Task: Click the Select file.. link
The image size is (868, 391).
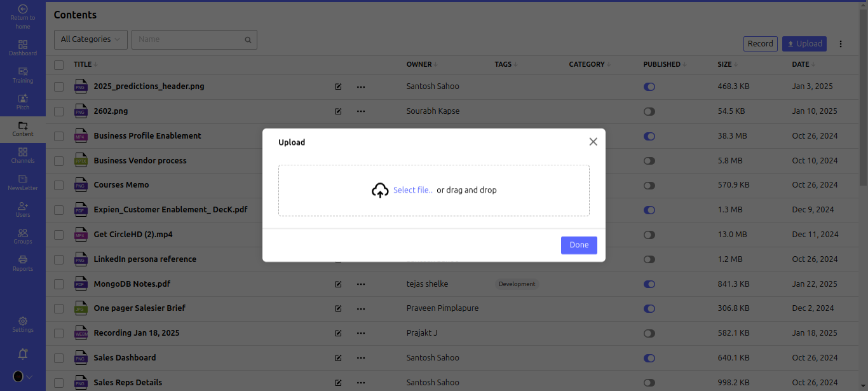Action: click(x=412, y=190)
